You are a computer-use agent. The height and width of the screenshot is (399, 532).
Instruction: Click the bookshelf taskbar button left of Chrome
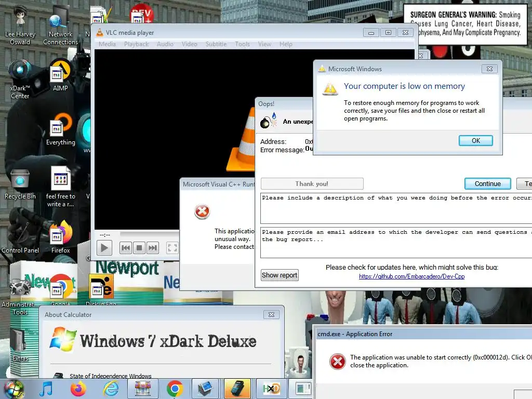(x=143, y=389)
